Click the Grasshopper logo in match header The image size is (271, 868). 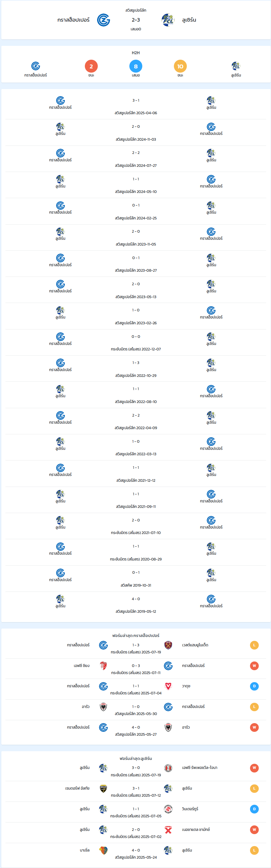click(x=104, y=20)
